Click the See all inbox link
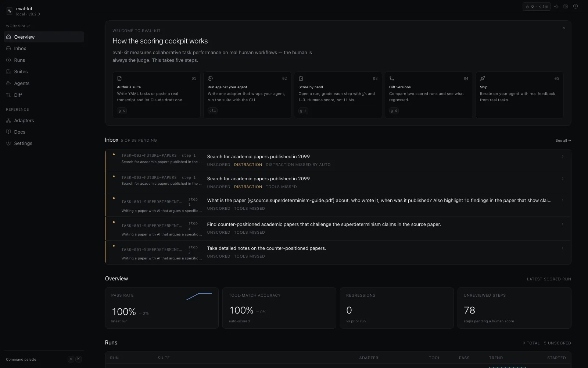Viewport: 588px width, 368px height. point(563,141)
